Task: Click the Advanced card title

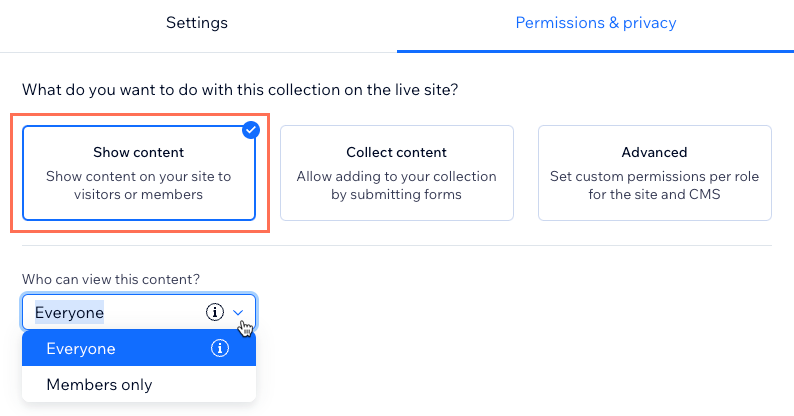Action: (654, 152)
